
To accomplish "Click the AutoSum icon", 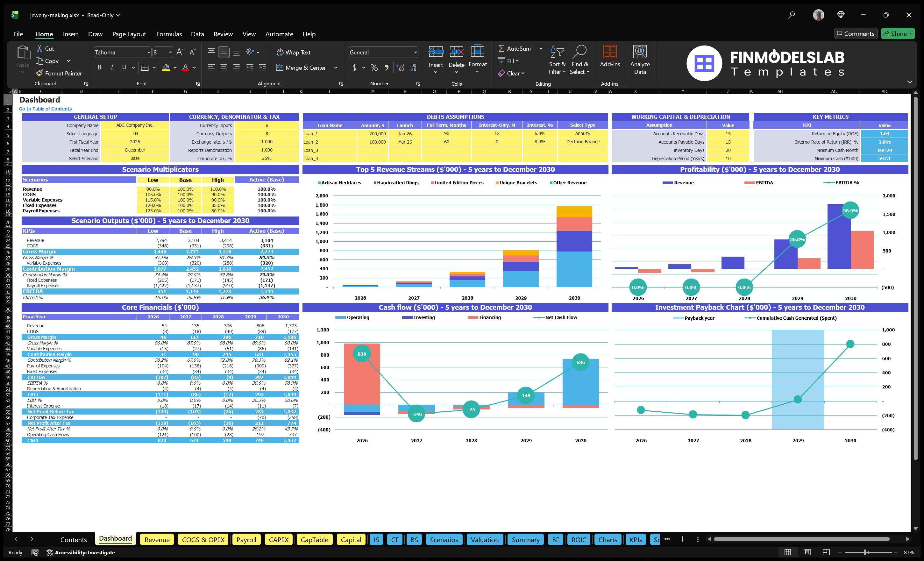I will pyautogui.click(x=502, y=48).
